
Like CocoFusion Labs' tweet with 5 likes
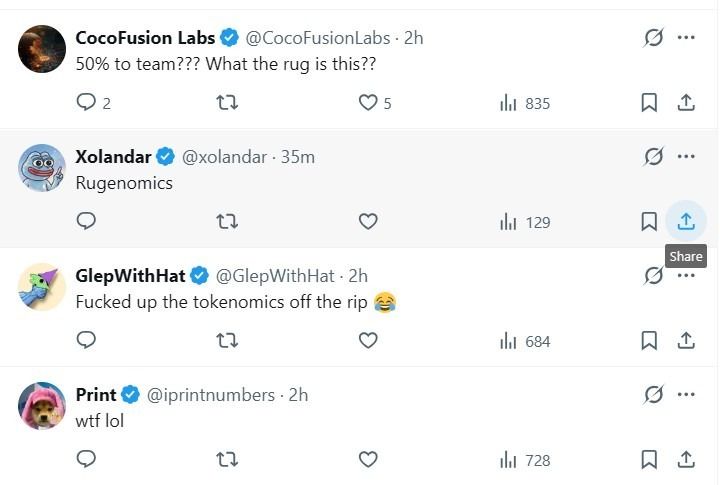tap(368, 103)
